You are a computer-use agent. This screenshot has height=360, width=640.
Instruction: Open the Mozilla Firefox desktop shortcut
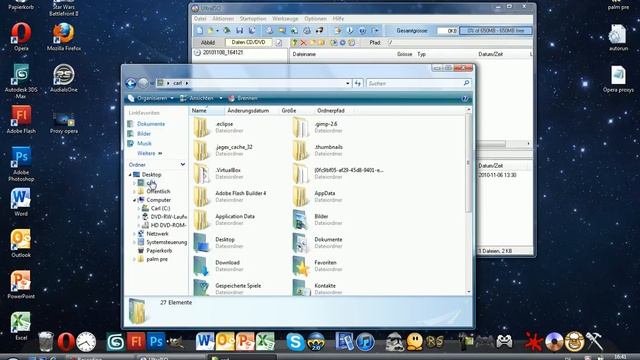(64, 37)
